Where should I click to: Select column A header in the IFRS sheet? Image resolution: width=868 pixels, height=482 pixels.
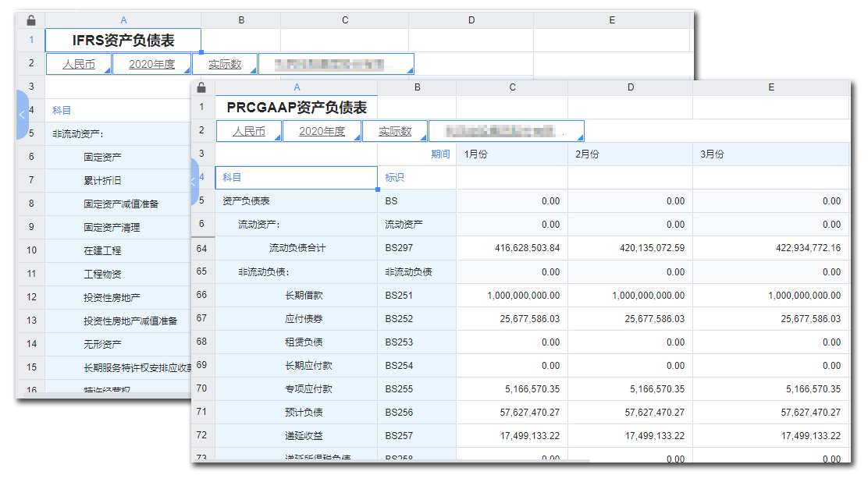(x=123, y=20)
